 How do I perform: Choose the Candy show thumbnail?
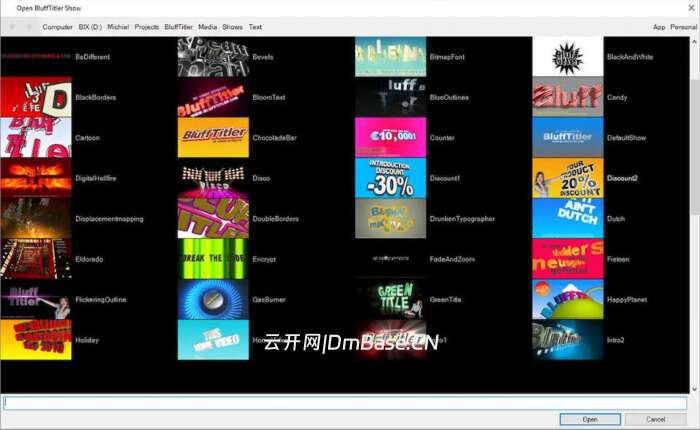(x=568, y=97)
